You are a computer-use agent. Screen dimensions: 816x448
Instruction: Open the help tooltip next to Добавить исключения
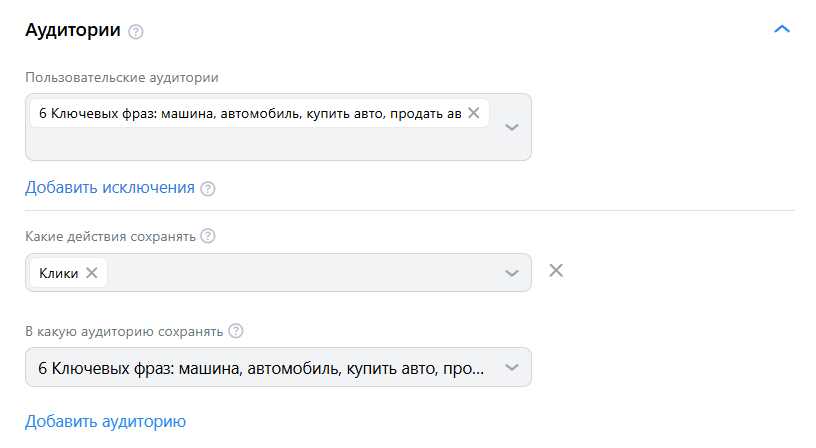click(x=208, y=188)
